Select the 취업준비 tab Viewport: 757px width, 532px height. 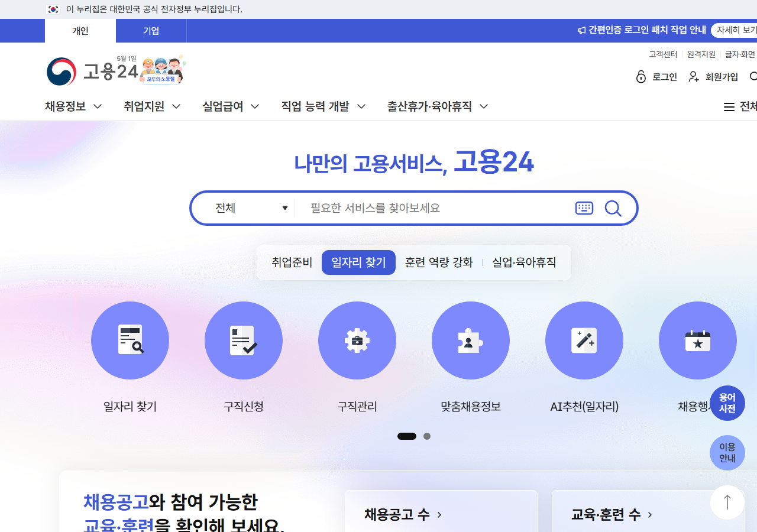tap(292, 262)
